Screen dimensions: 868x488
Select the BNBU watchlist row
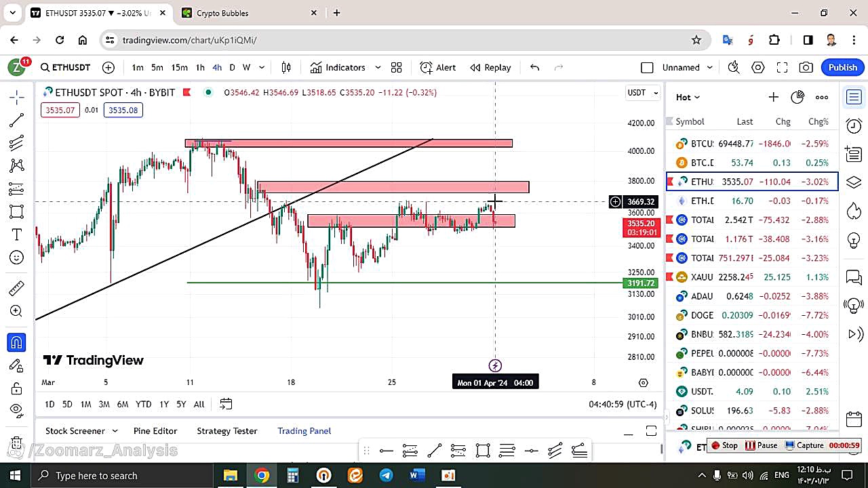pos(752,334)
